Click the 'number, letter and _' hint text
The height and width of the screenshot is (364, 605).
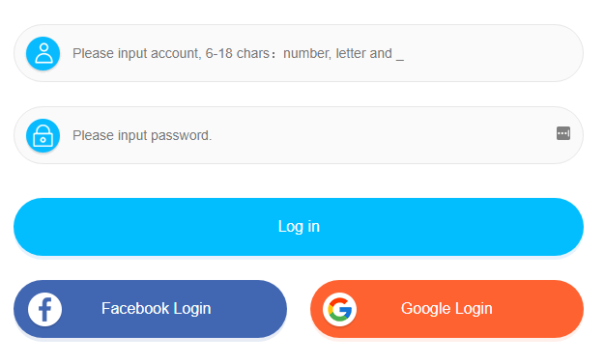(343, 54)
